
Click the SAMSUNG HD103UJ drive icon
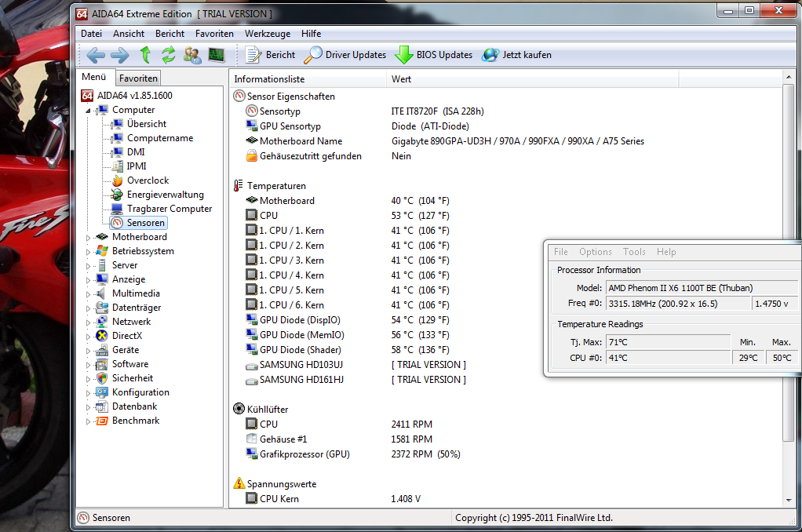[252, 365]
